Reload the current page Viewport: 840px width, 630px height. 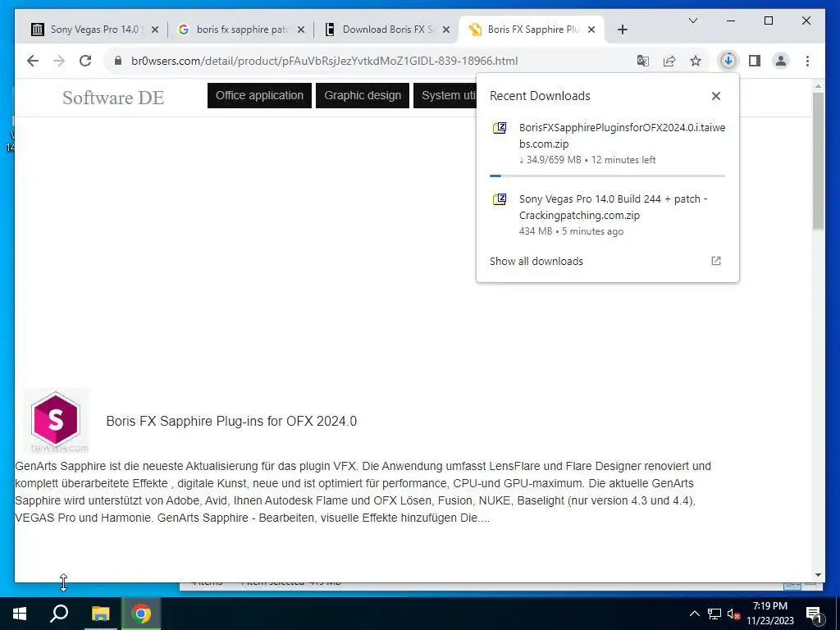pyautogui.click(x=85, y=61)
